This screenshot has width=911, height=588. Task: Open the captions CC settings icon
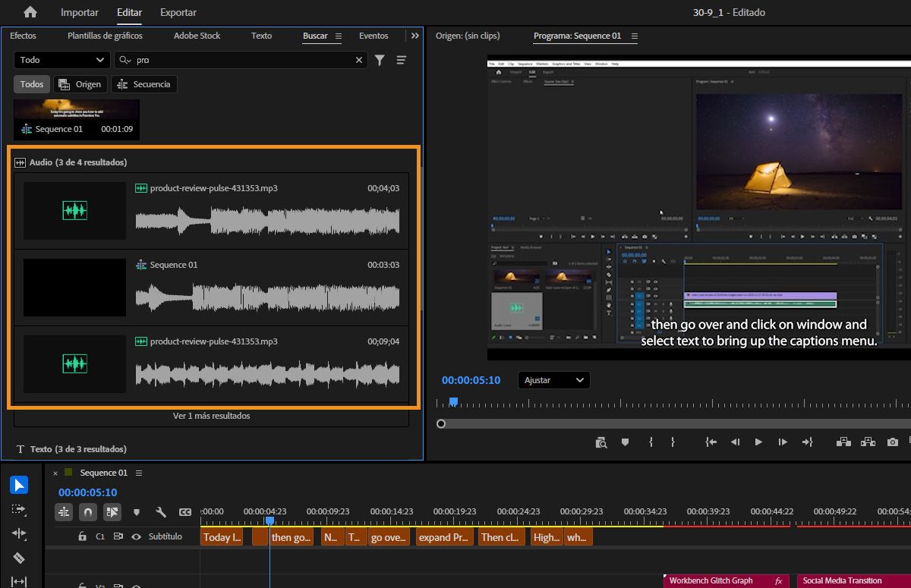[x=184, y=512]
